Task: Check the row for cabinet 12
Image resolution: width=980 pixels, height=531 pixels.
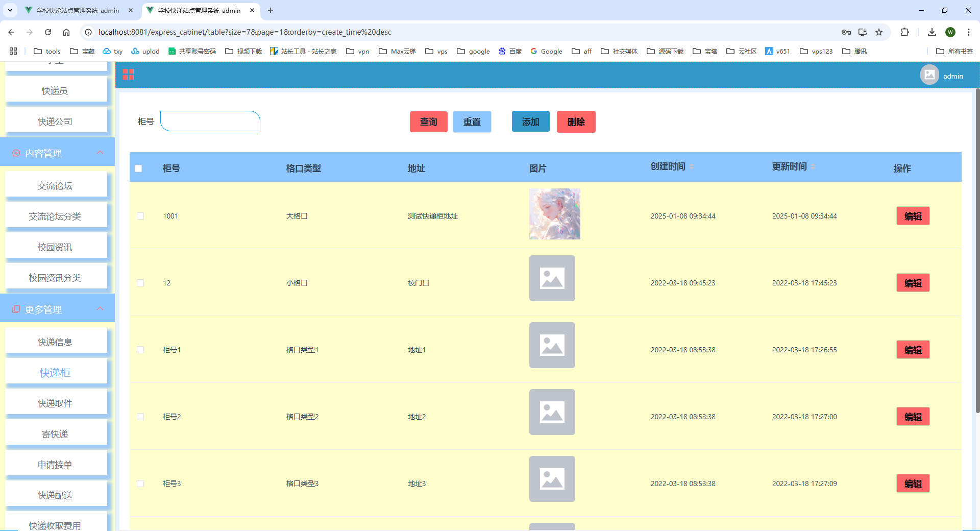Action: pyautogui.click(x=140, y=283)
